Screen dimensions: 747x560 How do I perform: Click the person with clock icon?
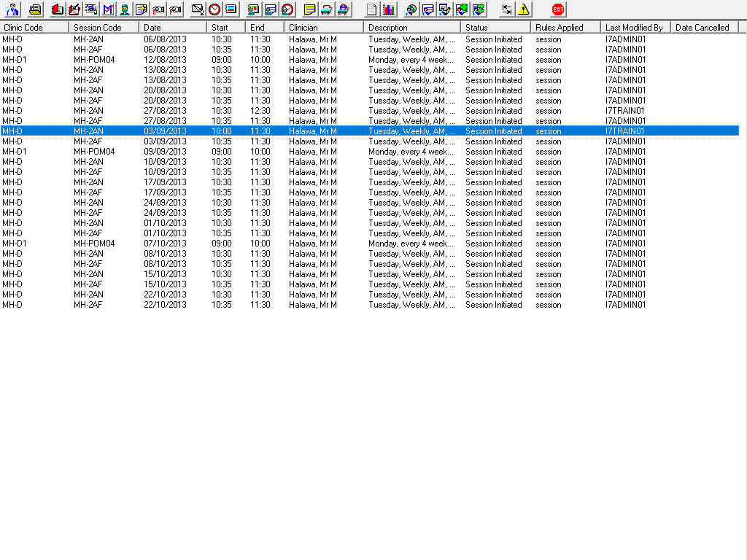(287, 9)
